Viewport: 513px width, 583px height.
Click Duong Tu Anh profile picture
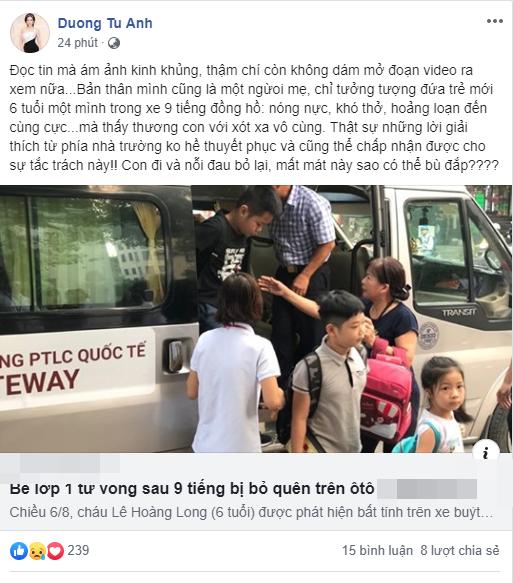coord(30,33)
